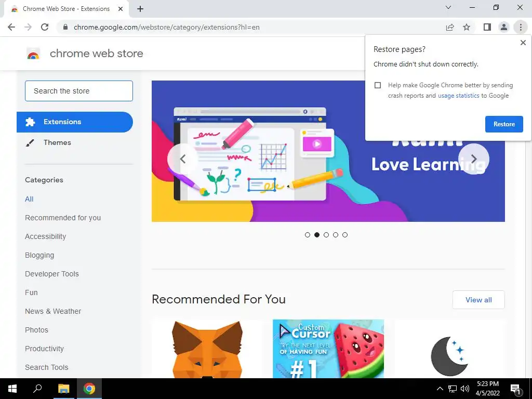Open the Windows Start menu

[12, 389]
